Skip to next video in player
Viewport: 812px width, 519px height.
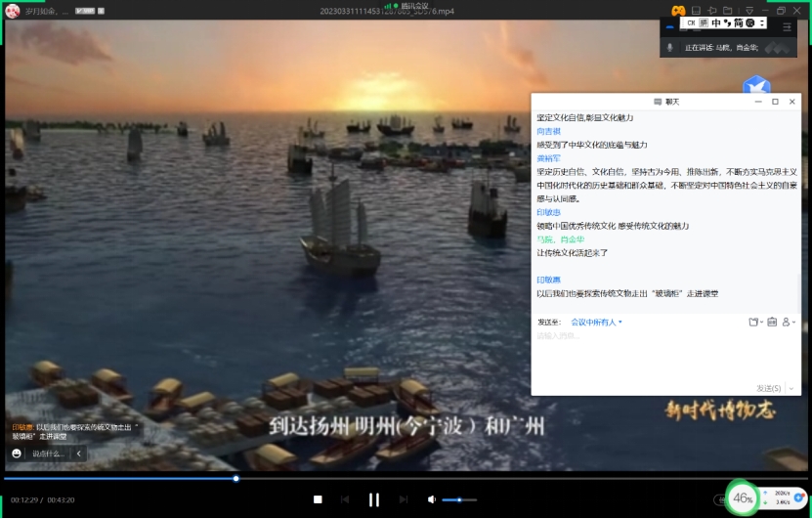[404, 499]
